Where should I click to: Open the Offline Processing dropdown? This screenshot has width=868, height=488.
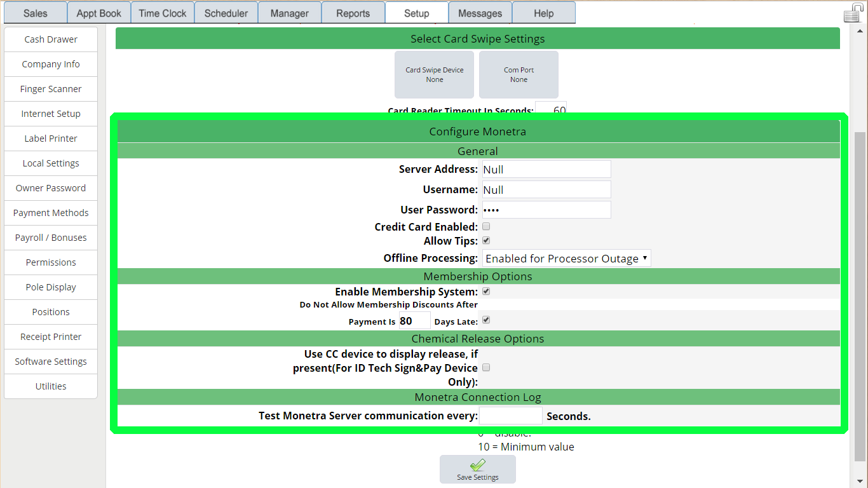tap(567, 258)
